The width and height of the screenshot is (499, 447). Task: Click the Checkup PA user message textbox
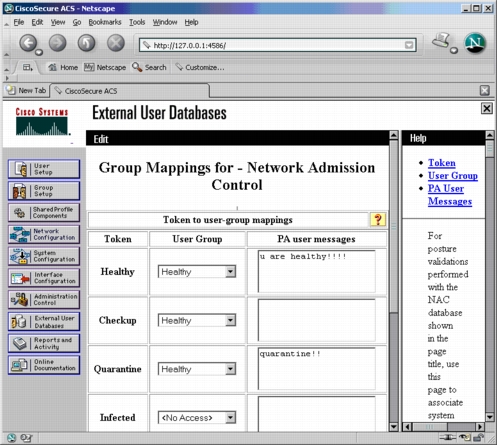point(317,321)
